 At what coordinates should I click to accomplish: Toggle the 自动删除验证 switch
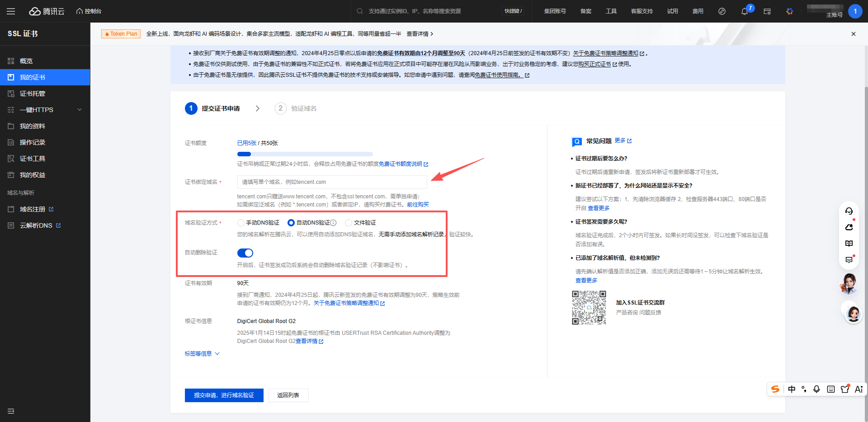tap(245, 253)
